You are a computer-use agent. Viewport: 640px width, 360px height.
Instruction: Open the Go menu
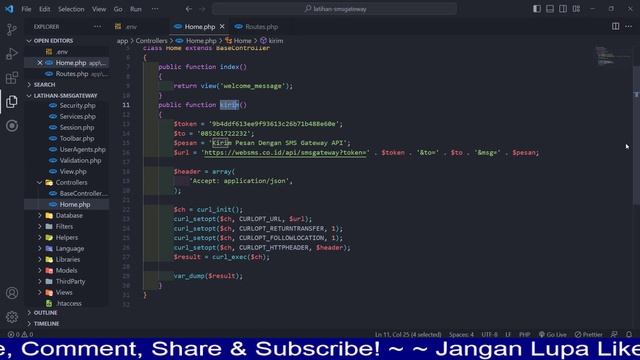(x=118, y=9)
